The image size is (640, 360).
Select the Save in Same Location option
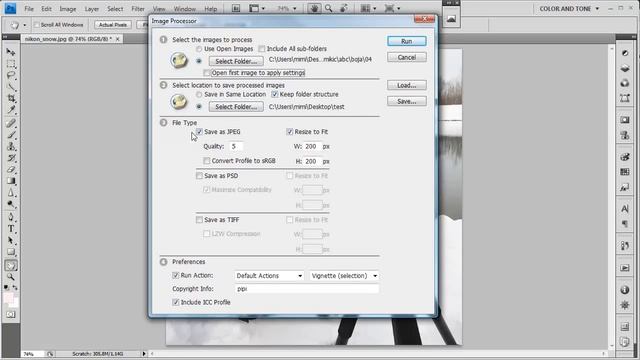point(199,94)
